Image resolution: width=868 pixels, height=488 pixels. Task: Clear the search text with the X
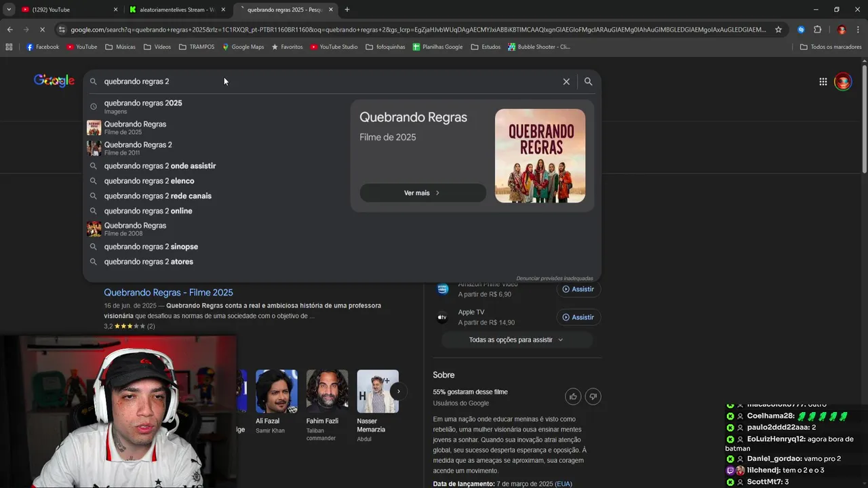(566, 81)
